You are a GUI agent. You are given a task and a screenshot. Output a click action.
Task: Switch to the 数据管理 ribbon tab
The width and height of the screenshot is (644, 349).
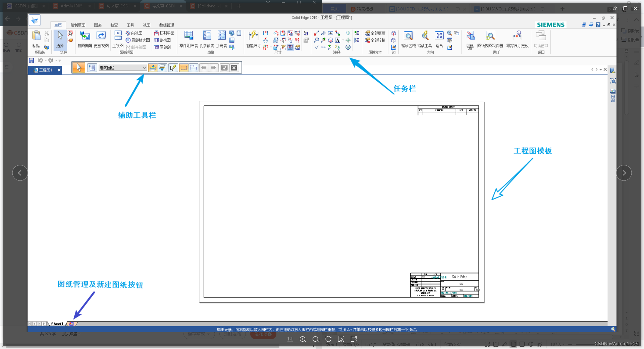point(166,25)
